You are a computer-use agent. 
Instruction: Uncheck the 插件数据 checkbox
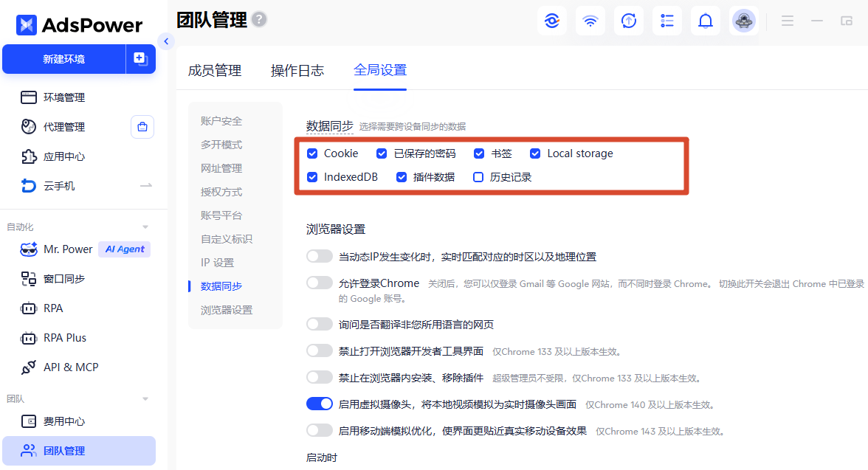(x=402, y=177)
